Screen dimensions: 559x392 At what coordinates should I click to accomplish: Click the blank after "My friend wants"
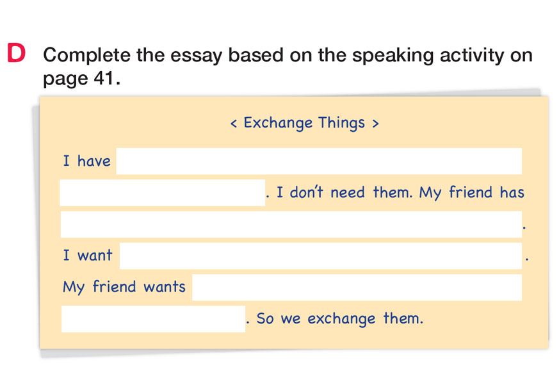pos(357,288)
